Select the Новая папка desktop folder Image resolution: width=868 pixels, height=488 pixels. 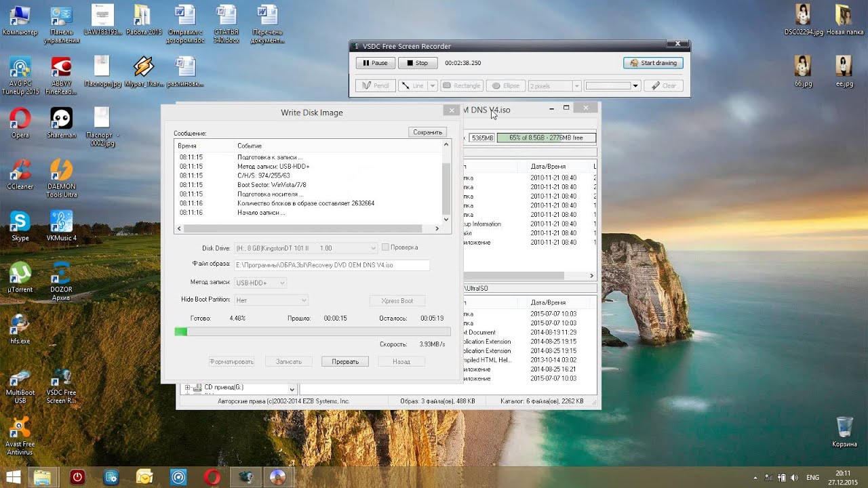coord(844,20)
